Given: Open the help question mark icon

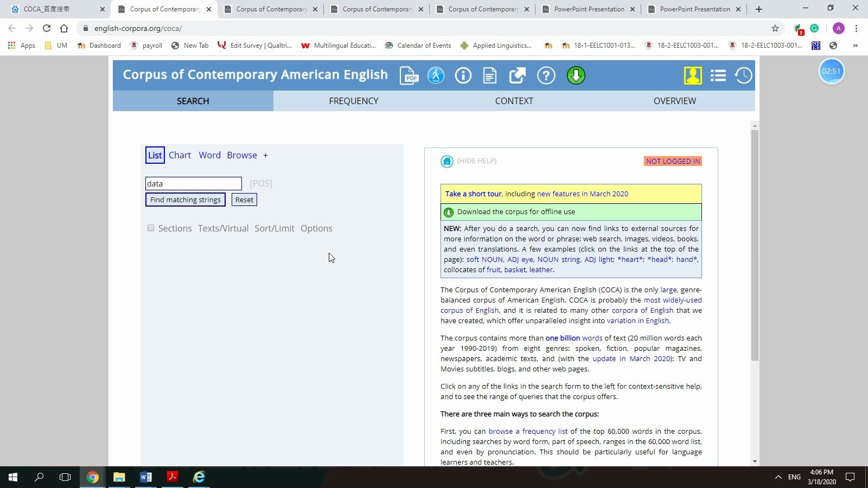Looking at the screenshot, I should [x=546, y=75].
